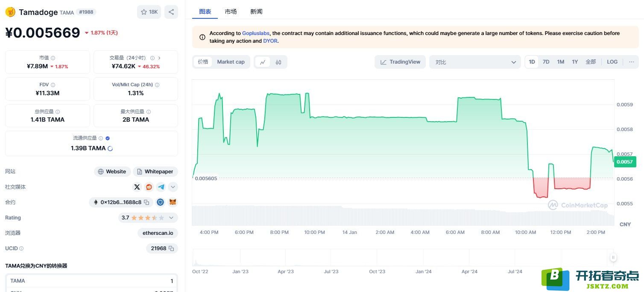Click the verified badge by 流通供应量
Viewport: 644px width, 292px height.
click(108, 138)
